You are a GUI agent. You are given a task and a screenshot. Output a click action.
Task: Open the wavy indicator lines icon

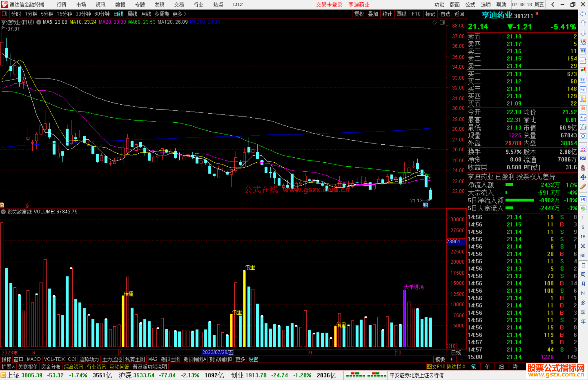click(x=583, y=149)
